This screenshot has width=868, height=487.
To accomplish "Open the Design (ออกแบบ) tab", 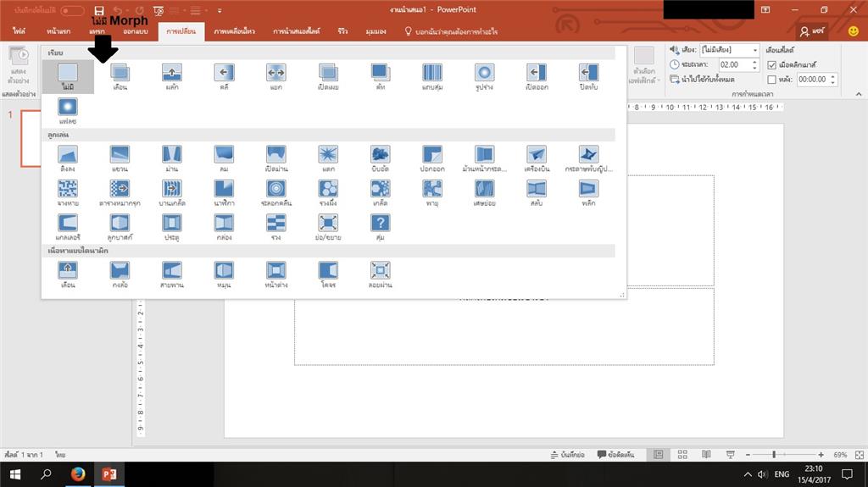I will click(136, 31).
